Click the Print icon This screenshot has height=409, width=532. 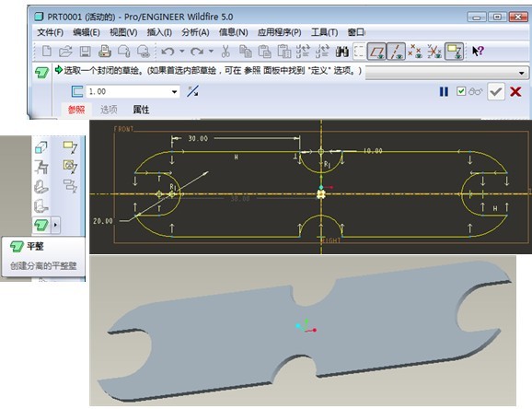tap(105, 52)
